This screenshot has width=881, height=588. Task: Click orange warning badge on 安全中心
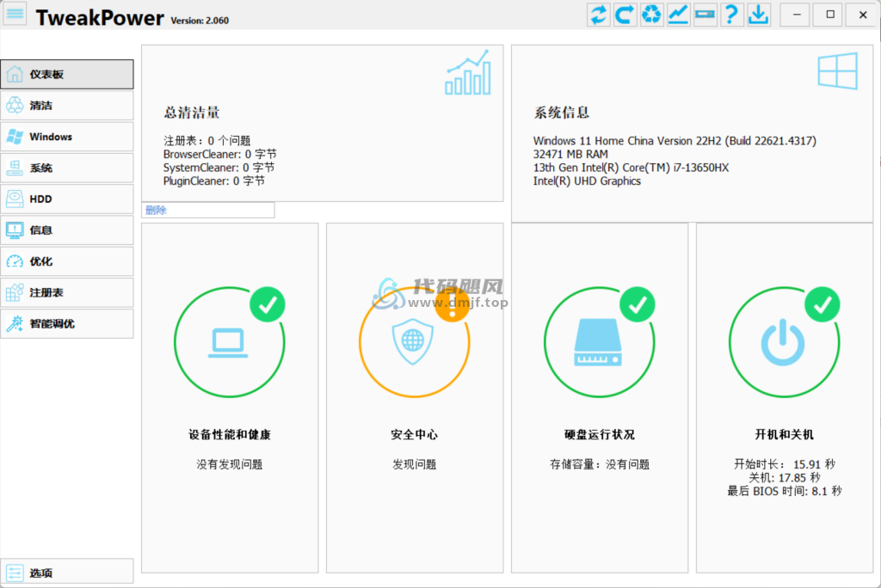tap(453, 304)
